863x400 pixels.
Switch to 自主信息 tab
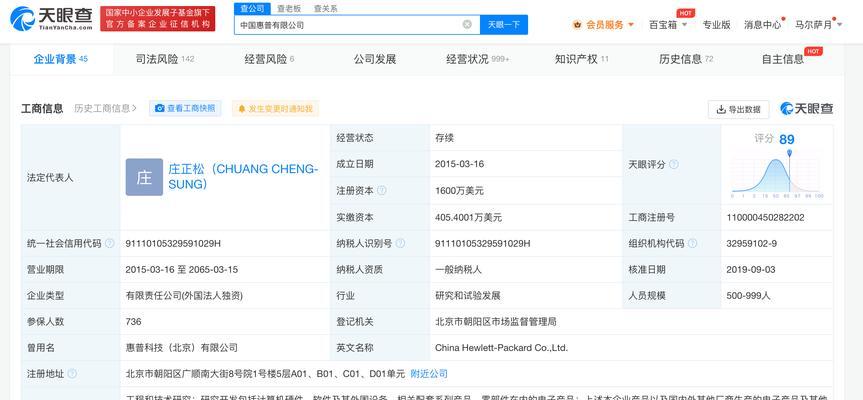point(783,59)
